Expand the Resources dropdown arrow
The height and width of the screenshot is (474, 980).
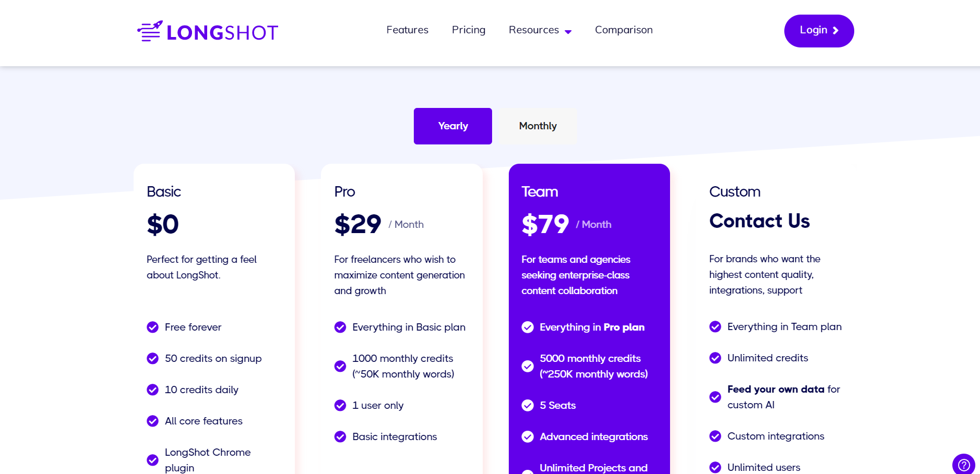pyautogui.click(x=568, y=32)
